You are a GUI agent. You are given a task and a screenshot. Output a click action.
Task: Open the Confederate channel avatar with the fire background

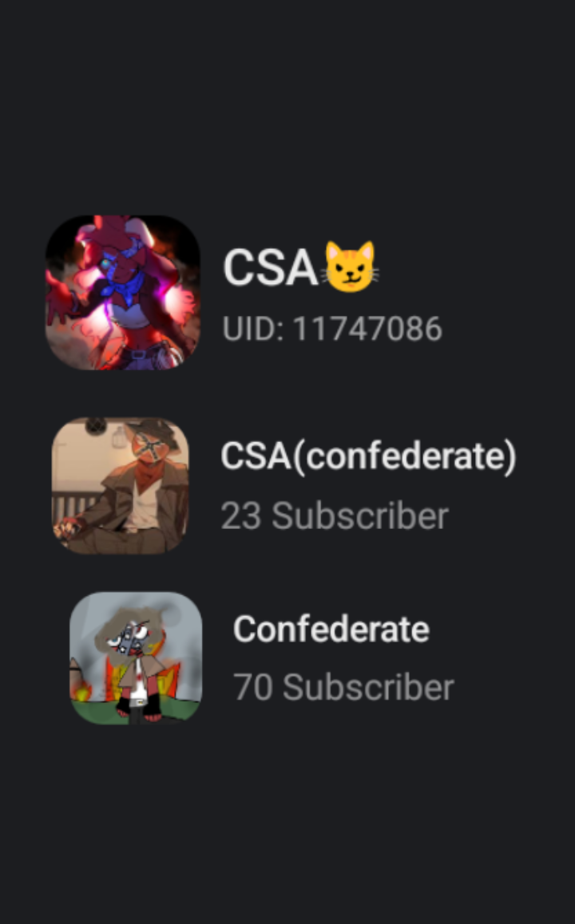pos(136,657)
